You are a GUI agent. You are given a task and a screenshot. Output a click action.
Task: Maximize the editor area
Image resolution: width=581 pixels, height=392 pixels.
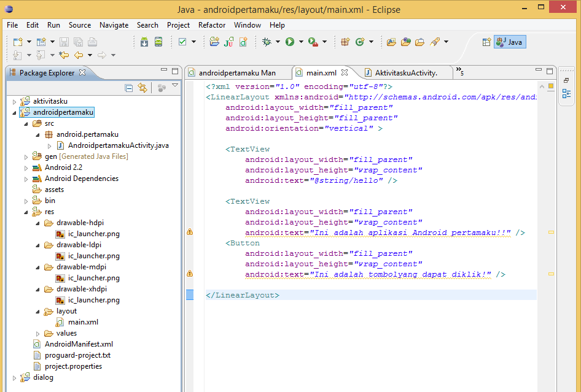coord(550,71)
